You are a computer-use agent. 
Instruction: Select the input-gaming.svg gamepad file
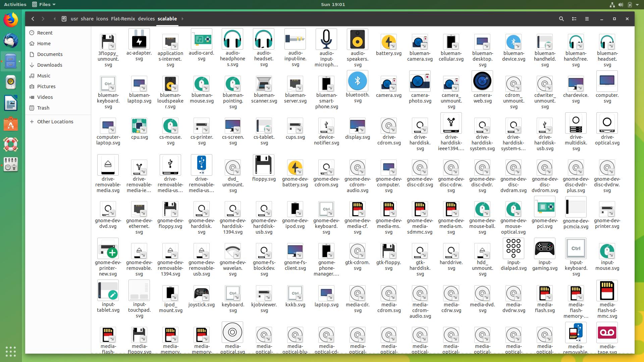544,248
